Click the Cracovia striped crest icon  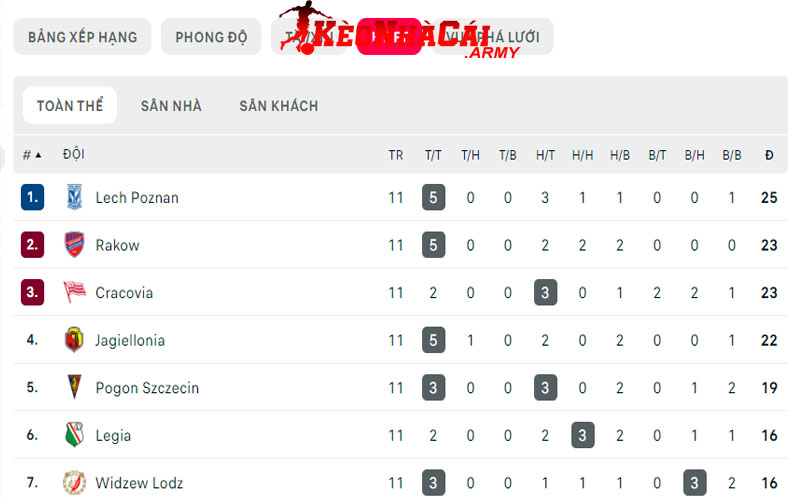coord(73,293)
